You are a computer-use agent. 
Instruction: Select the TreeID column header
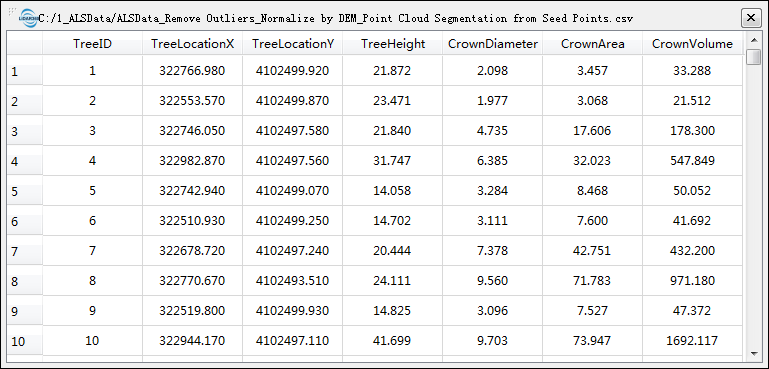(93, 44)
